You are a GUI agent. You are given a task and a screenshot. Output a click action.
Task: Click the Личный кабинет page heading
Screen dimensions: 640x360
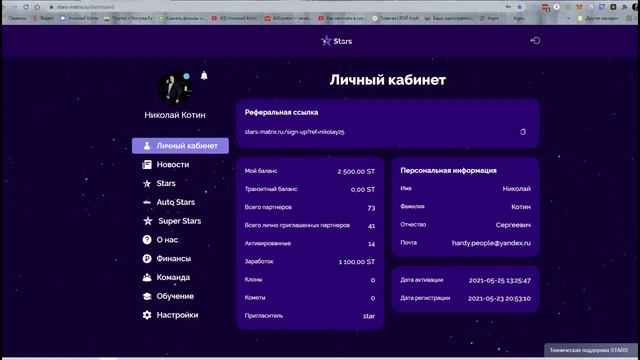click(x=387, y=80)
